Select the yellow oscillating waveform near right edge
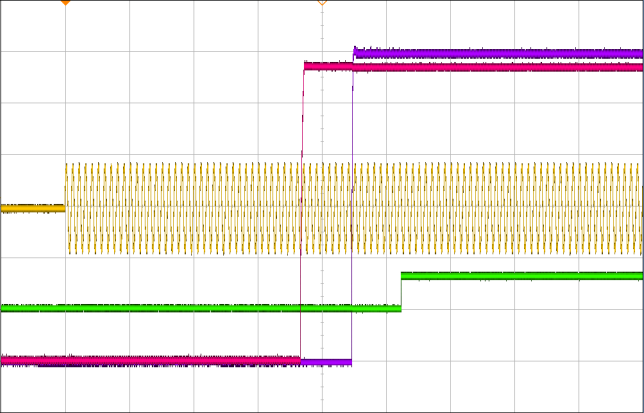The width and height of the screenshot is (644, 413). [x=620, y=208]
